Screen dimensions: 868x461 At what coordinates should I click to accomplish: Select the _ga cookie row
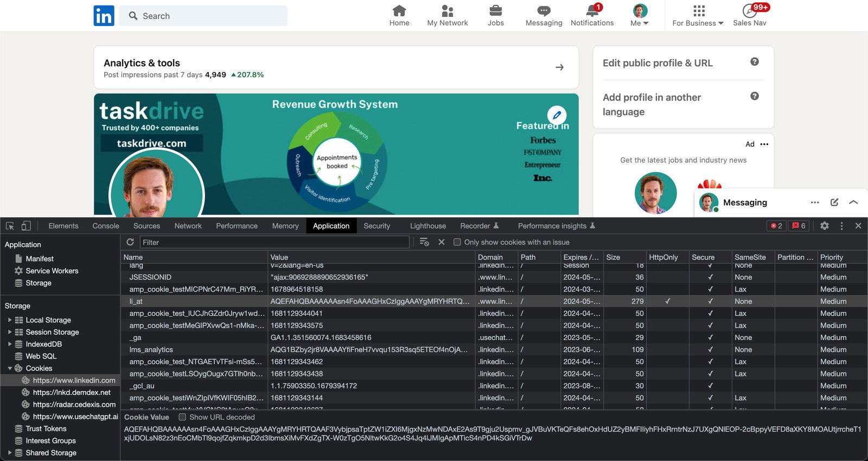(494, 337)
